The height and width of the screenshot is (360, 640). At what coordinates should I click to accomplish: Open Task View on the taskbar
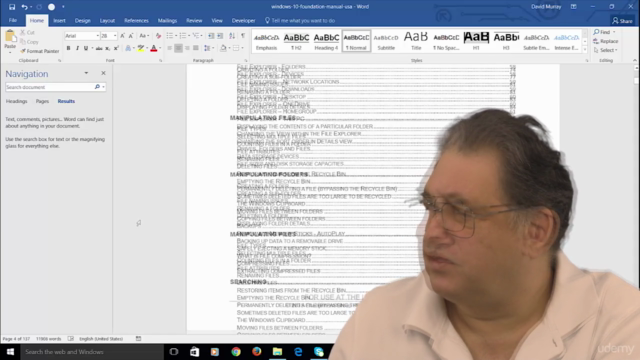(174, 352)
